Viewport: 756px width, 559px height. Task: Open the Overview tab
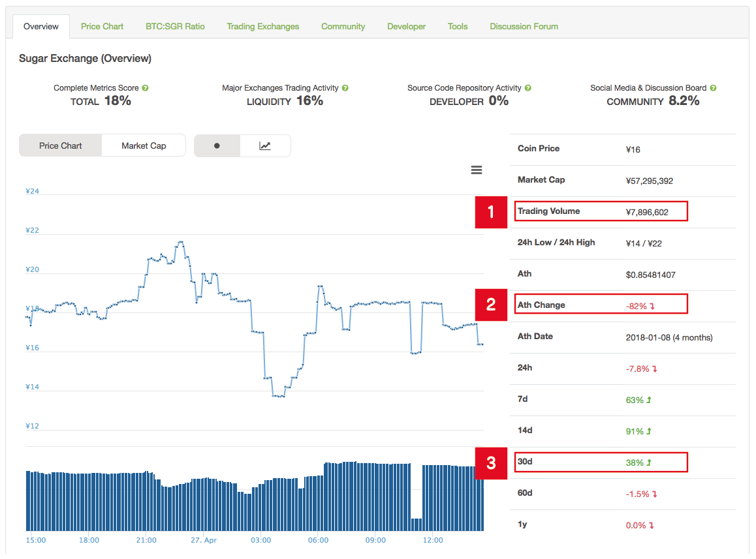pos(41,26)
